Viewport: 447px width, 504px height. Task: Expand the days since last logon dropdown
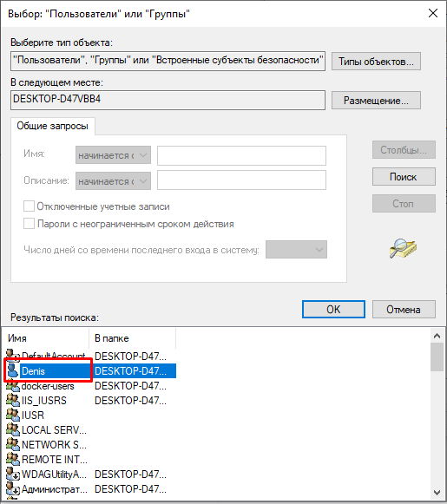click(x=296, y=250)
